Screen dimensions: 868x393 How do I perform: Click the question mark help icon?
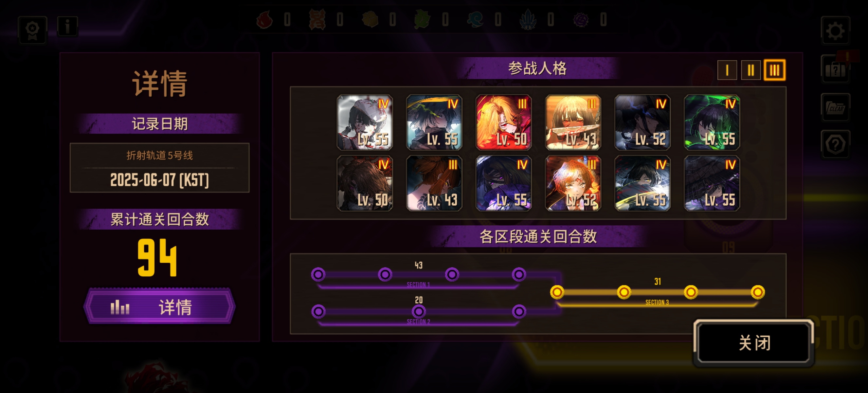tap(835, 144)
